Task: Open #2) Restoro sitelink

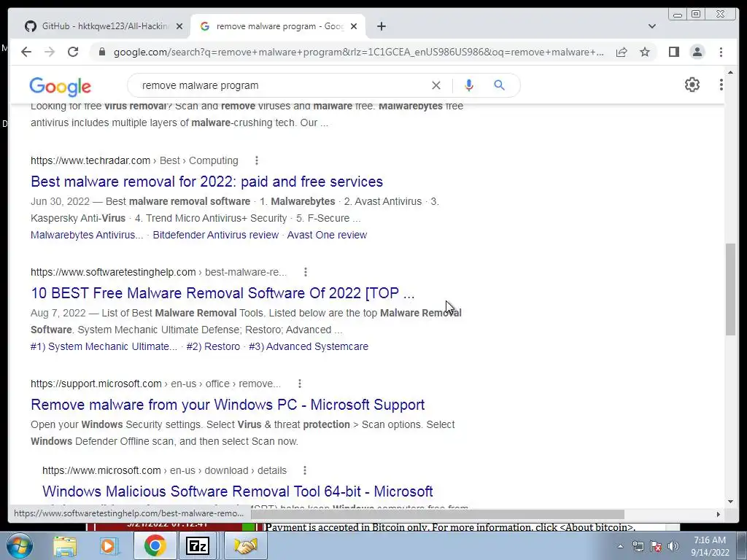Action: (x=213, y=346)
